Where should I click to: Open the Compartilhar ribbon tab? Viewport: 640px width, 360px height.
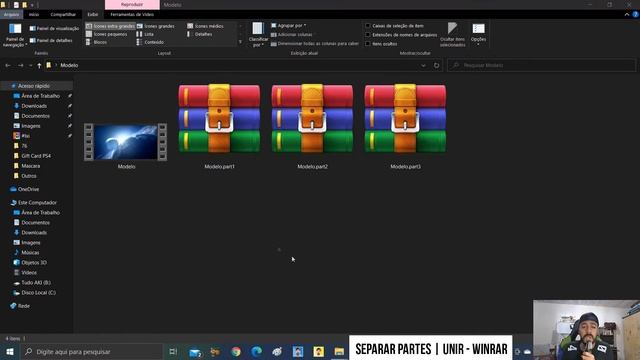pos(63,14)
